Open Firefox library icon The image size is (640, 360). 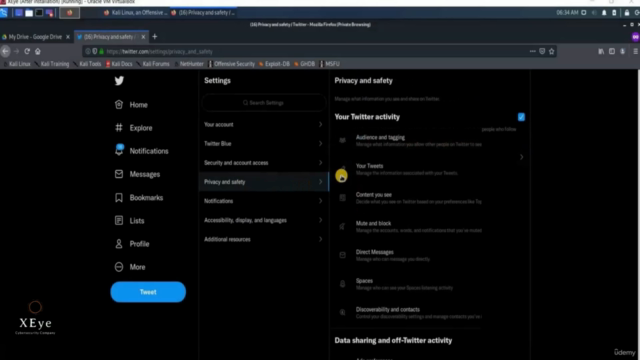(x=601, y=51)
